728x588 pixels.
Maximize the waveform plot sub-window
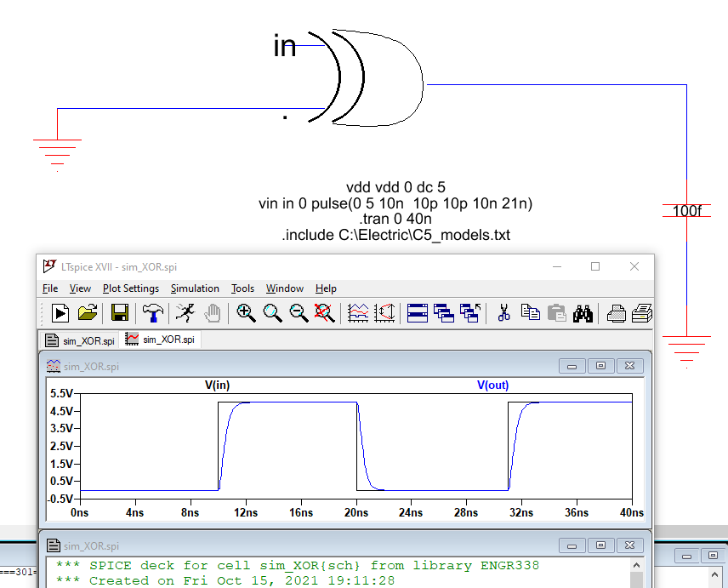coord(600,366)
